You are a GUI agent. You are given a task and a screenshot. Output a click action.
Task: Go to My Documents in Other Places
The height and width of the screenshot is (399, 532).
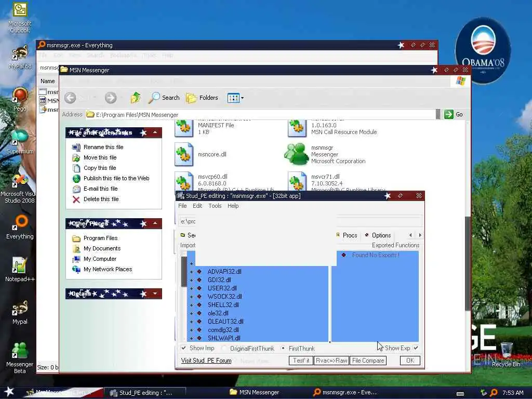tap(102, 248)
